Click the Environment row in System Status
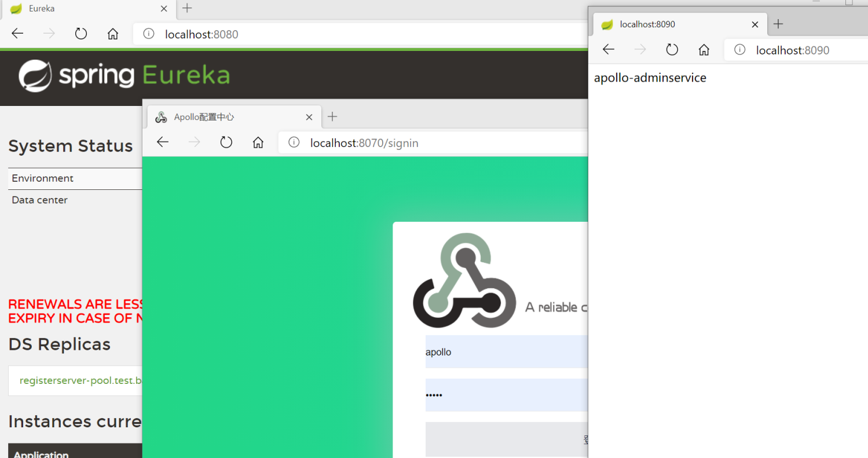The height and width of the screenshot is (458, 868). coord(75,178)
